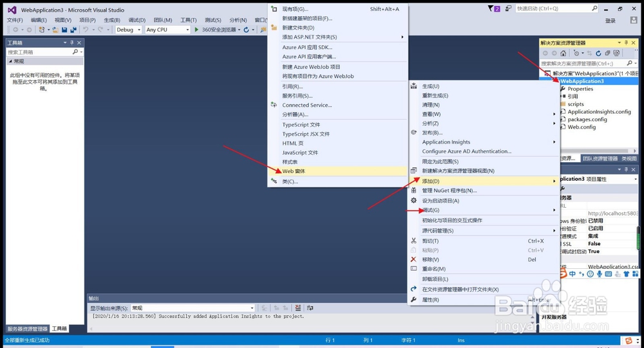Select 添加(D) in the context menu
The width and height of the screenshot is (644, 348).
[x=484, y=181]
